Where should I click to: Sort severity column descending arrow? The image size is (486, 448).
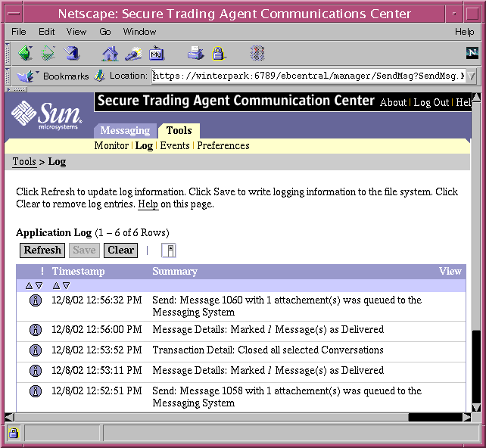(39, 285)
